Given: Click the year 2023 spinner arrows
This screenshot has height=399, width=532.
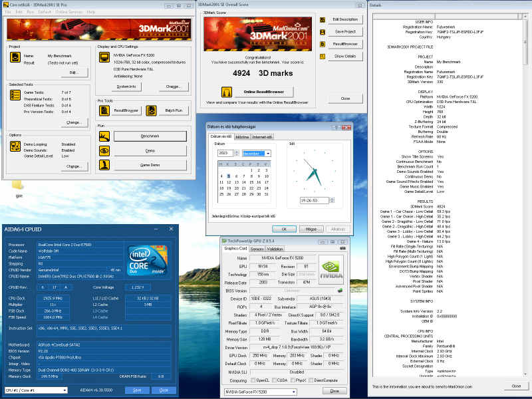Looking at the screenshot, I should [237, 154].
